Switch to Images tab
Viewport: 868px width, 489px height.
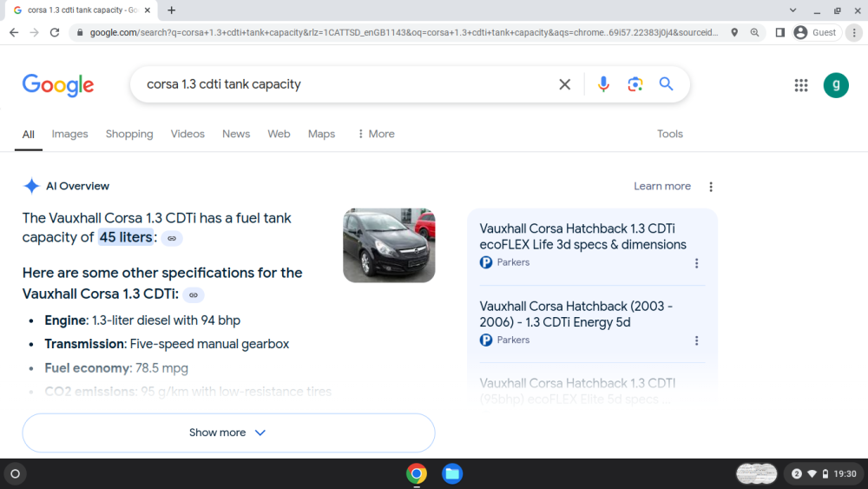click(69, 134)
